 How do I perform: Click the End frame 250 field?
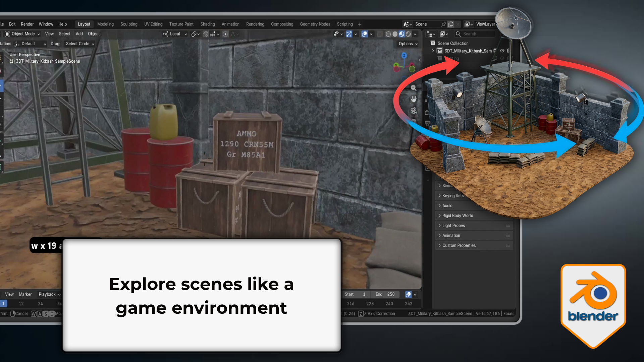pos(385,294)
